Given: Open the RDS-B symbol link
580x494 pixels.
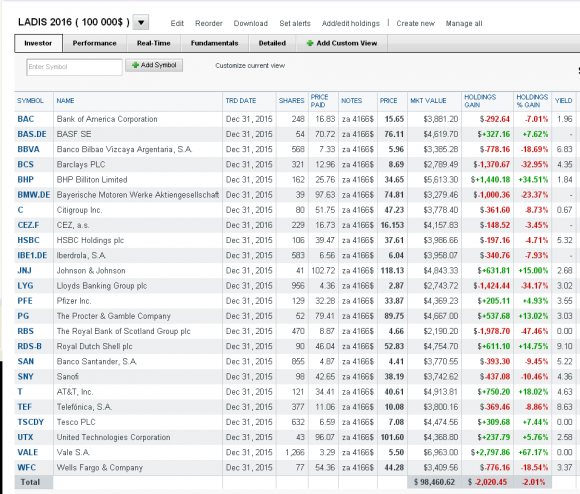Looking at the screenshot, I should (30, 346).
